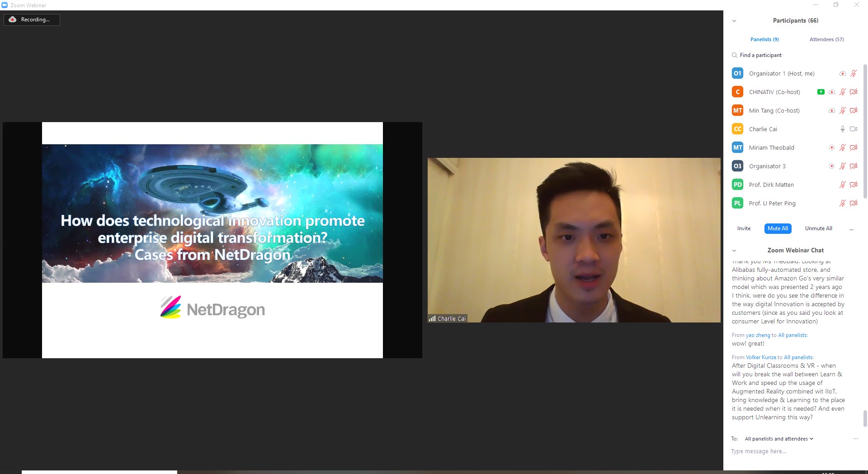Click the Unmute All button
The width and height of the screenshot is (868, 474).
click(818, 228)
